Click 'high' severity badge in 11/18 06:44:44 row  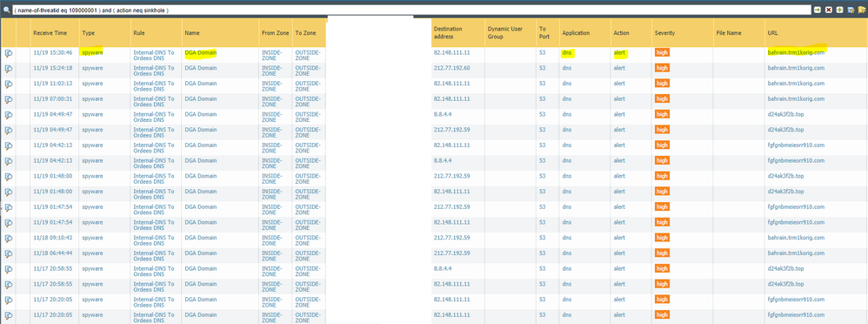coord(662,253)
